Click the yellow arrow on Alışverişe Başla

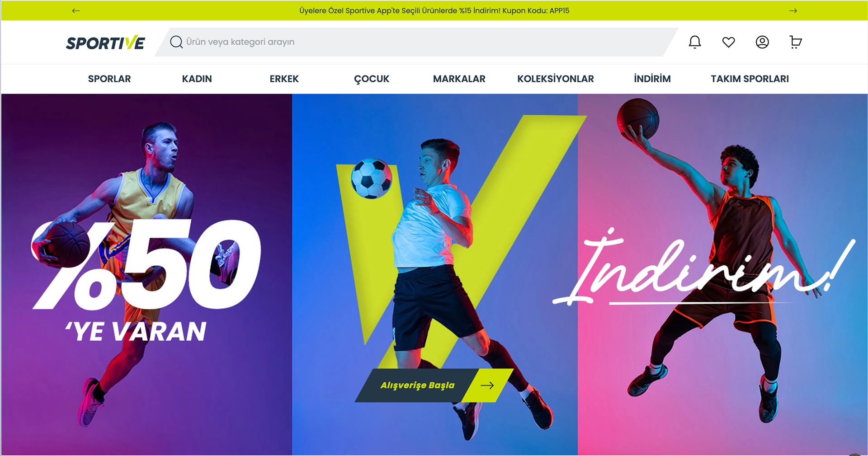click(487, 385)
